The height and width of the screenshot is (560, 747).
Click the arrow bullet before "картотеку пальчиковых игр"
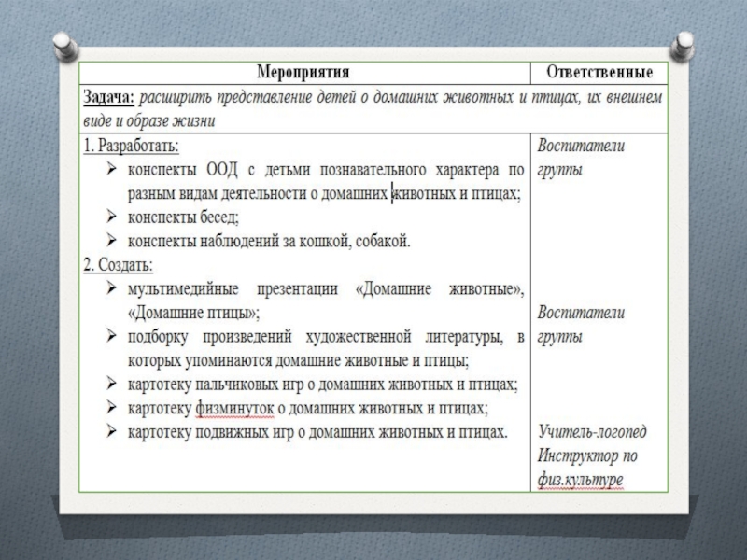tap(111, 384)
